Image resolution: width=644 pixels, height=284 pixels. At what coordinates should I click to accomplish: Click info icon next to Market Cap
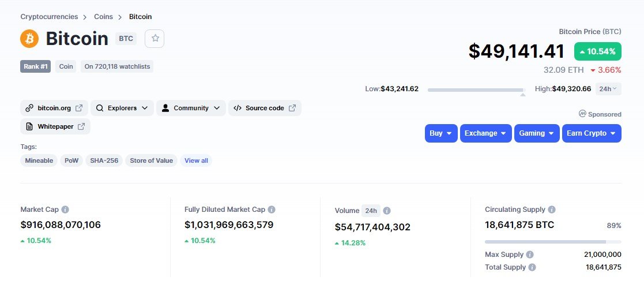[x=65, y=210]
